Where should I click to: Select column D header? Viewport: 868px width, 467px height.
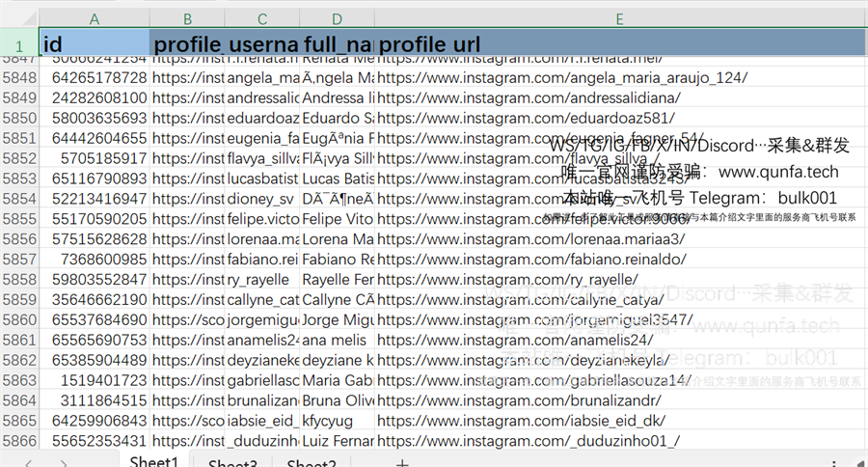(338, 19)
